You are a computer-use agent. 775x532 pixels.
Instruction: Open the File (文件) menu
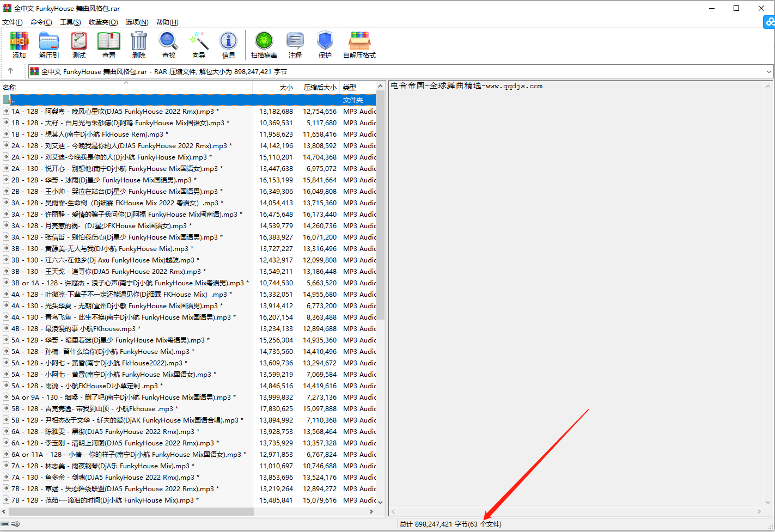click(13, 22)
